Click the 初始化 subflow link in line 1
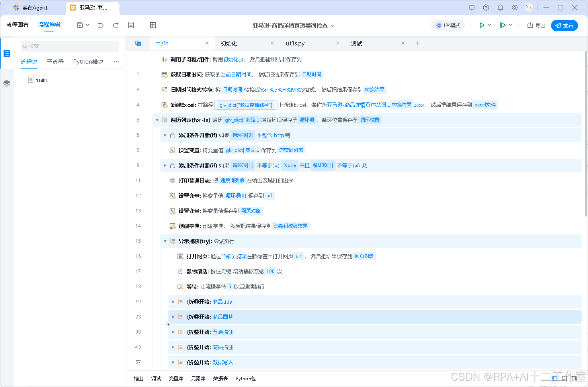 click(233, 59)
